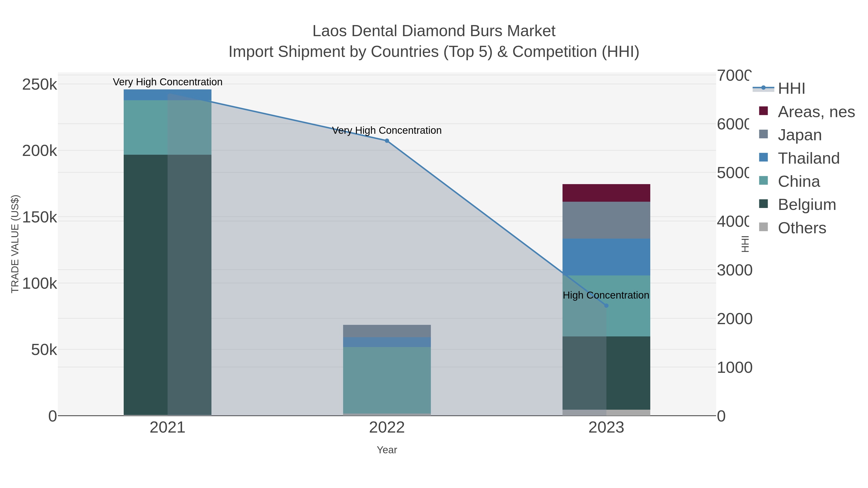Click the China teal legend swatch
Image resolution: width=868 pixels, height=488 pixels.
tap(764, 180)
